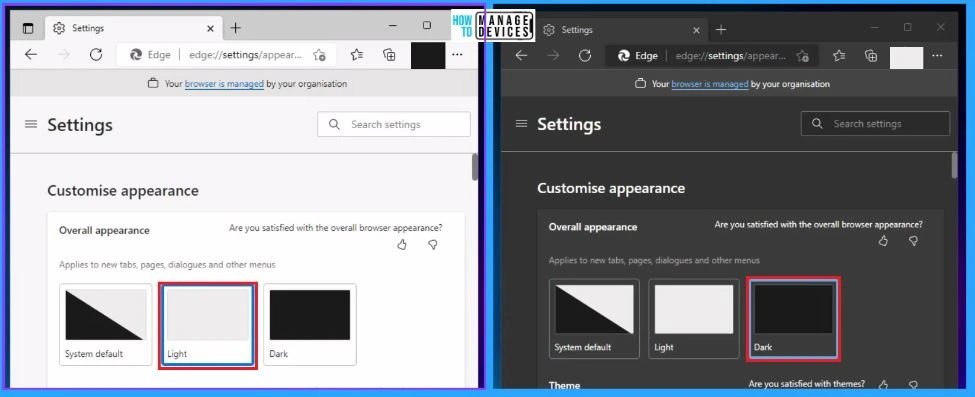975x397 pixels.
Task: Select Settings tab in light Edge window
Action: pyautogui.click(x=134, y=28)
